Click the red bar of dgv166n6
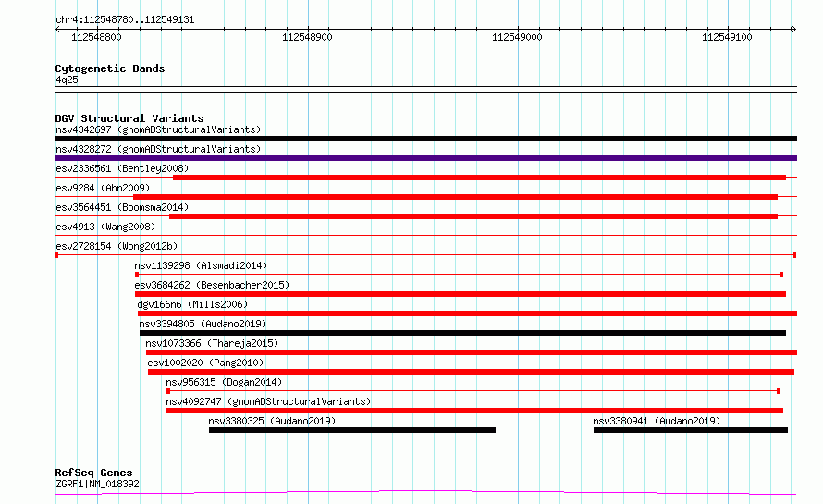The image size is (823, 504). coord(468,313)
